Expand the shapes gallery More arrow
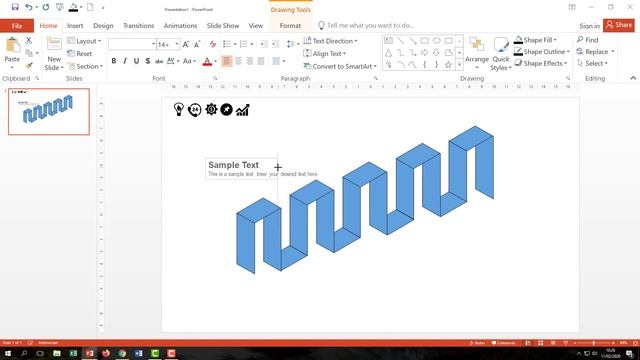640x360 pixels. click(460, 64)
